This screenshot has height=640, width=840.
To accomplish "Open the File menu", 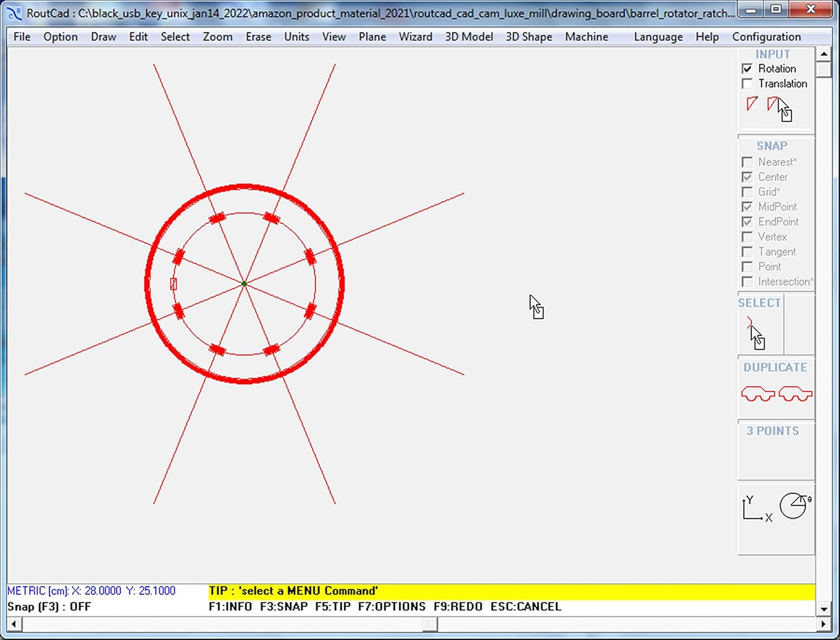I will point(22,37).
